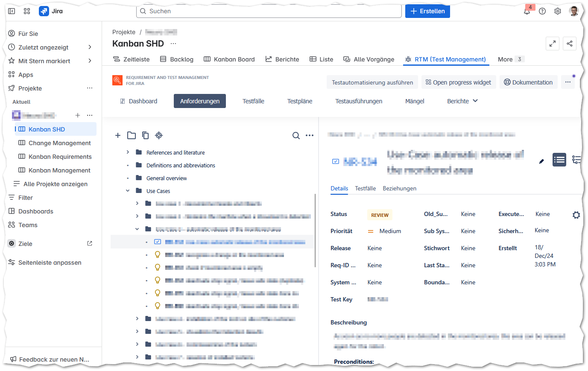588x371 pixels.
Task: Select Definitions and abbreviations folder
Action: (x=181, y=165)
